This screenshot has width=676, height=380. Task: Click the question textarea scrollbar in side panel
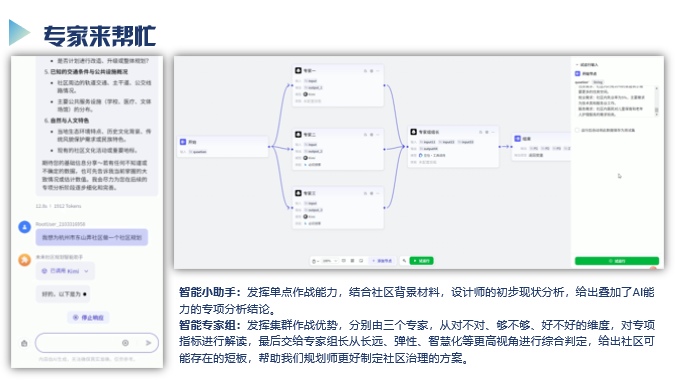[x=657, y=100]
